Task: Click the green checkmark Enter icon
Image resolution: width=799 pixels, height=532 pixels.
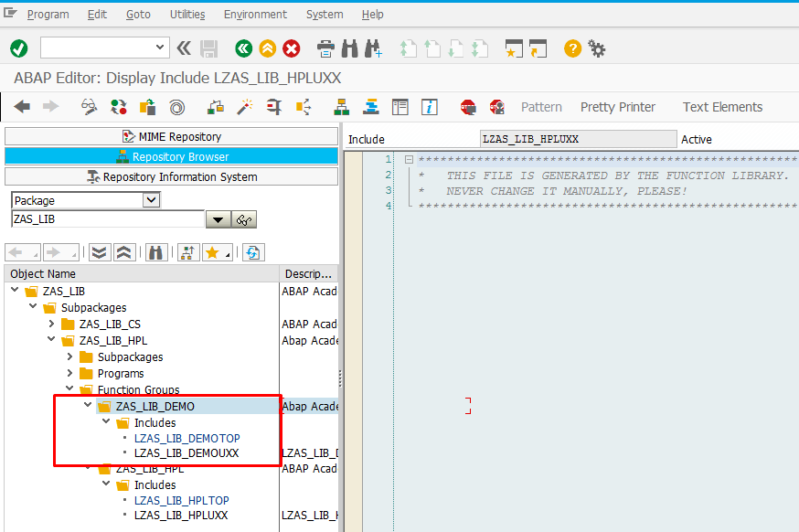Action: point(19,49)
